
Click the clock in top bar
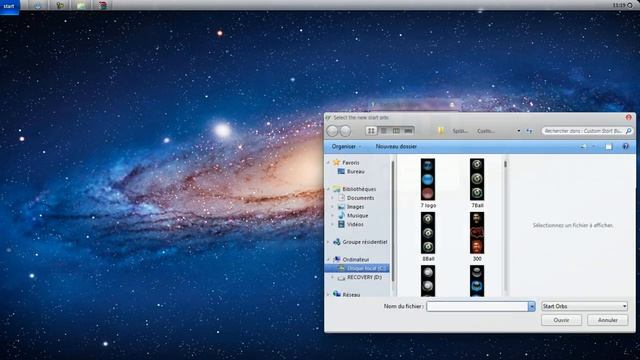[x=619, y=5]
